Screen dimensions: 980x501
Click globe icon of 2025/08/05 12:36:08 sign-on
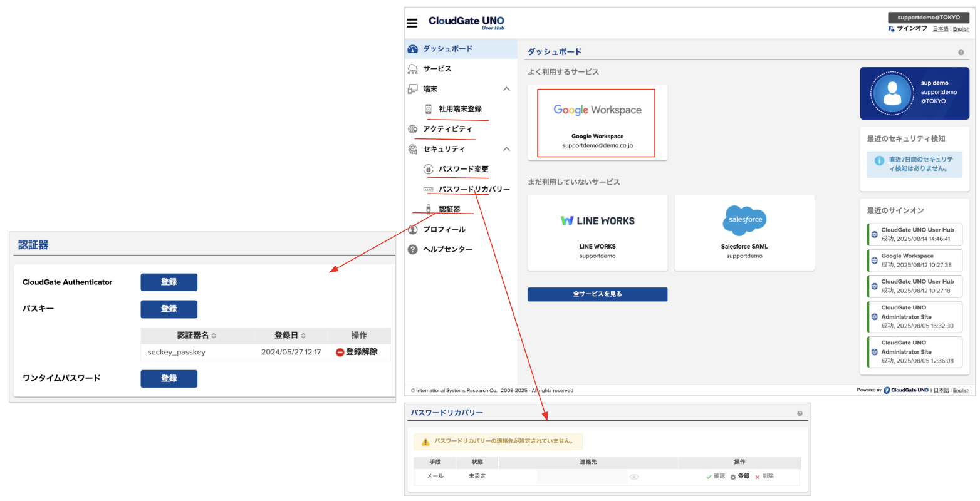[875, 351]
